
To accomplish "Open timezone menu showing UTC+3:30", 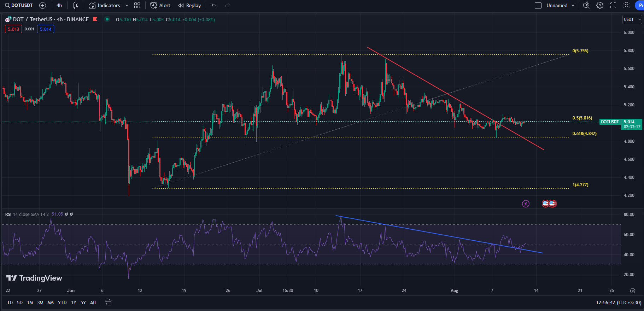I will pyautogui.click(x=619, y=303).
